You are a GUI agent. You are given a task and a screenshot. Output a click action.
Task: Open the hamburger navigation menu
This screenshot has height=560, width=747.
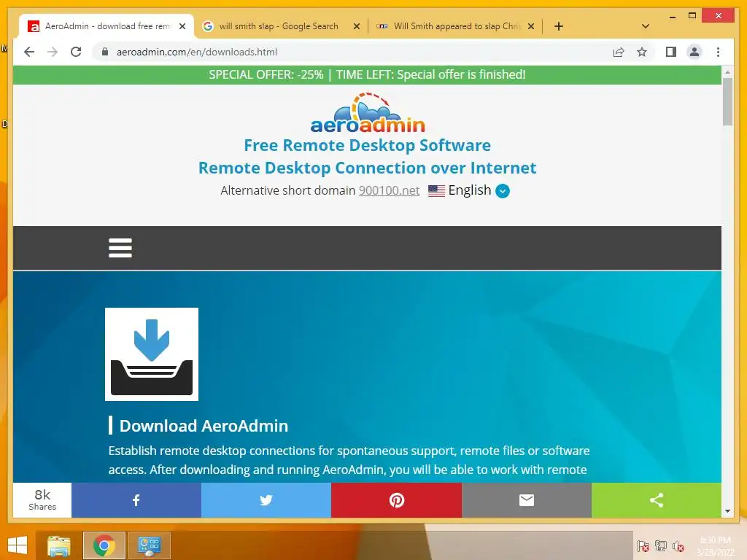click(x=120, y=248)
